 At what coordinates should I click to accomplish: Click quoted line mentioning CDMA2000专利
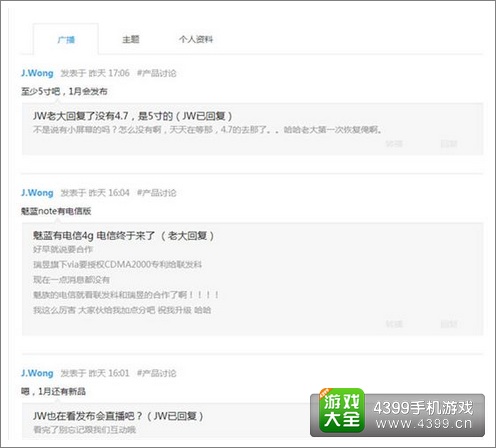click(x=117, y=265)
